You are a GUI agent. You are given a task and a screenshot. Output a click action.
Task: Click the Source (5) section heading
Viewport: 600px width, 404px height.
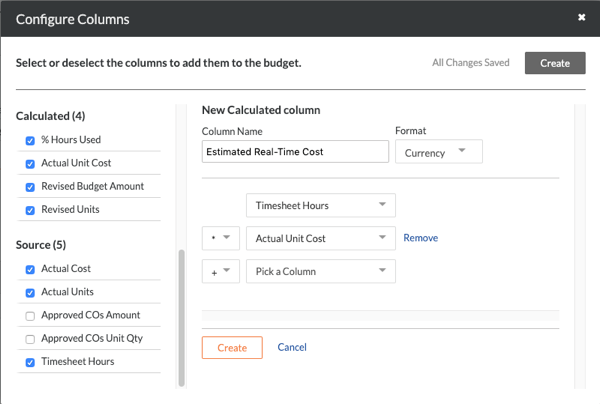click(41, 245)
